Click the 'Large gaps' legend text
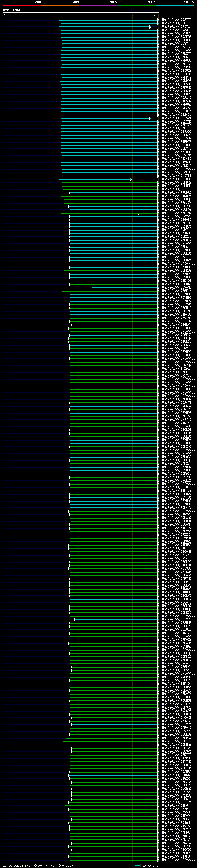 click(13, 865)
